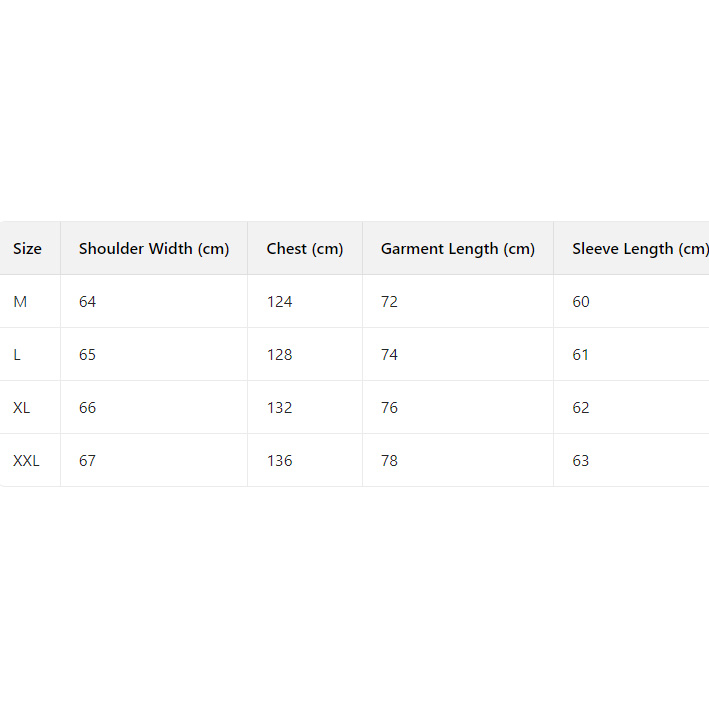Select the L size row label
The height and width of the screenshot is (709, 709).
18,355
